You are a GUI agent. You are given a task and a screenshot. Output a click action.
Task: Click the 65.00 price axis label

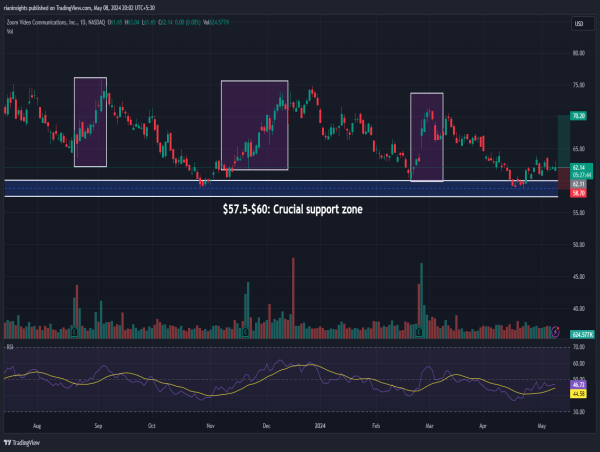coord(579,149)
